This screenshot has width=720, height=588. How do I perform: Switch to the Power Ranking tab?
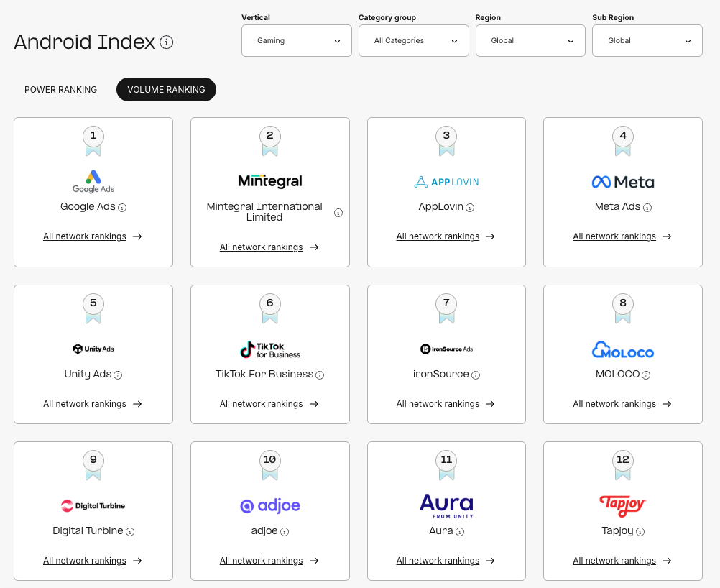pos(60,90)
